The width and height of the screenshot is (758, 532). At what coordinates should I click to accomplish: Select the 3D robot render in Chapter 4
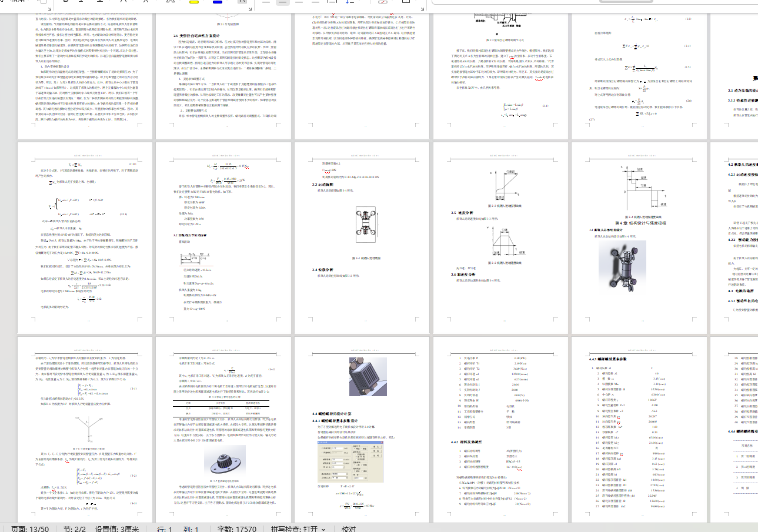point(622,267)
